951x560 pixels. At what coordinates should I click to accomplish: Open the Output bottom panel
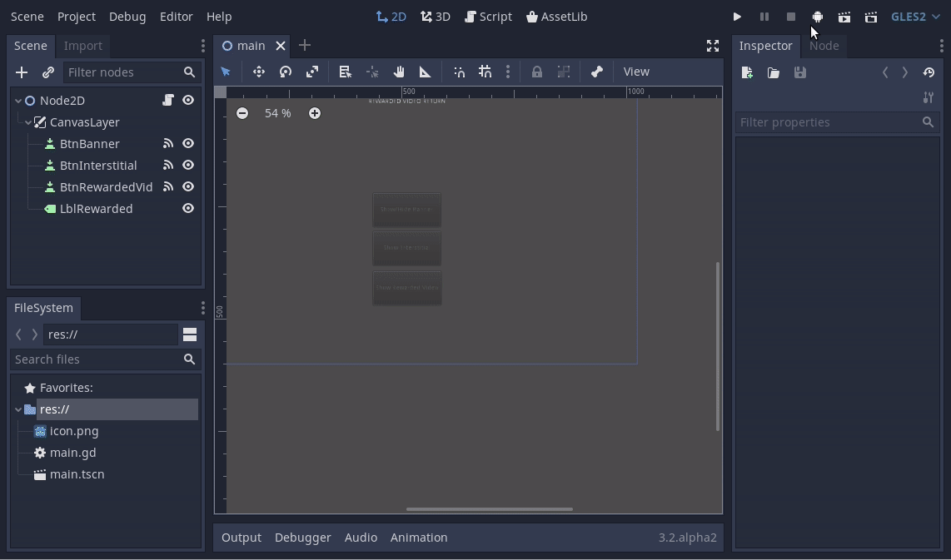241,537
